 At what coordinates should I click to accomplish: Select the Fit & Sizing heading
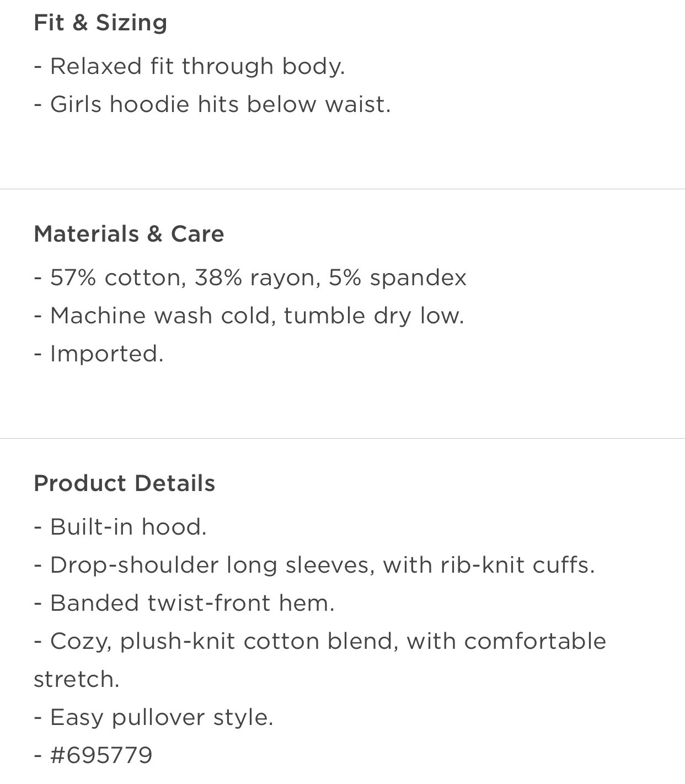point(100,23)
